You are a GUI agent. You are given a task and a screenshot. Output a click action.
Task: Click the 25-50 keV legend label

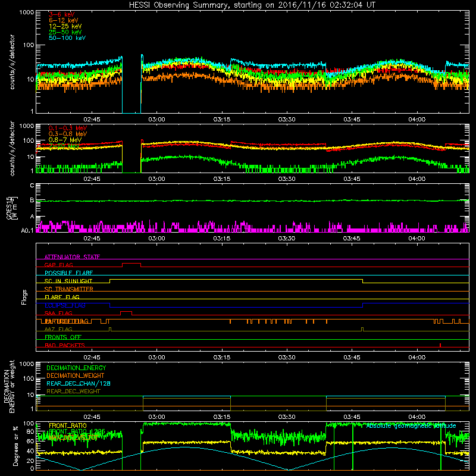[x=65, y=32]
